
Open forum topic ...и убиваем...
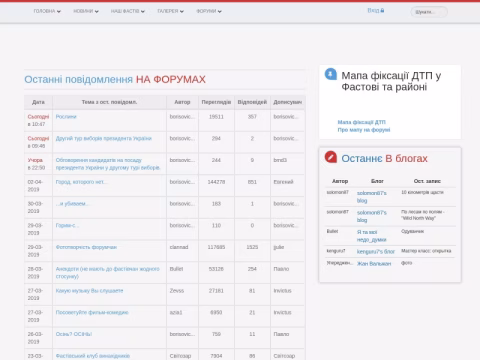click(x=72, y=203)
